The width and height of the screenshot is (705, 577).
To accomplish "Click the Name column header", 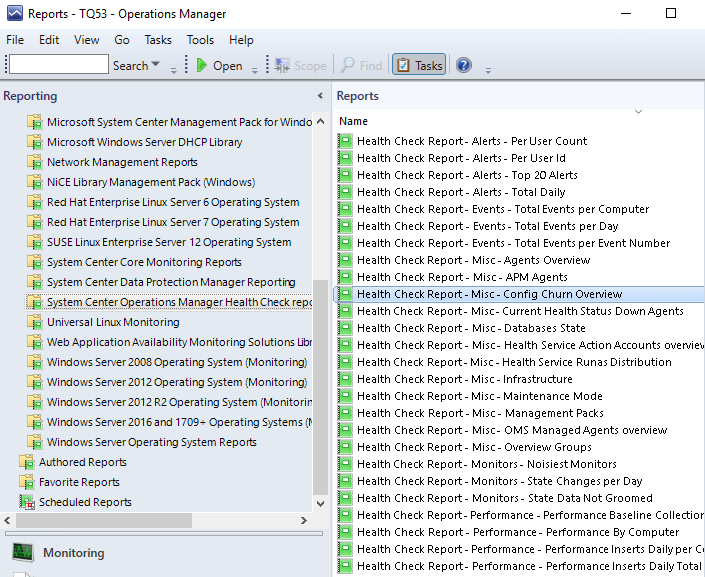I will pos(353,121).
